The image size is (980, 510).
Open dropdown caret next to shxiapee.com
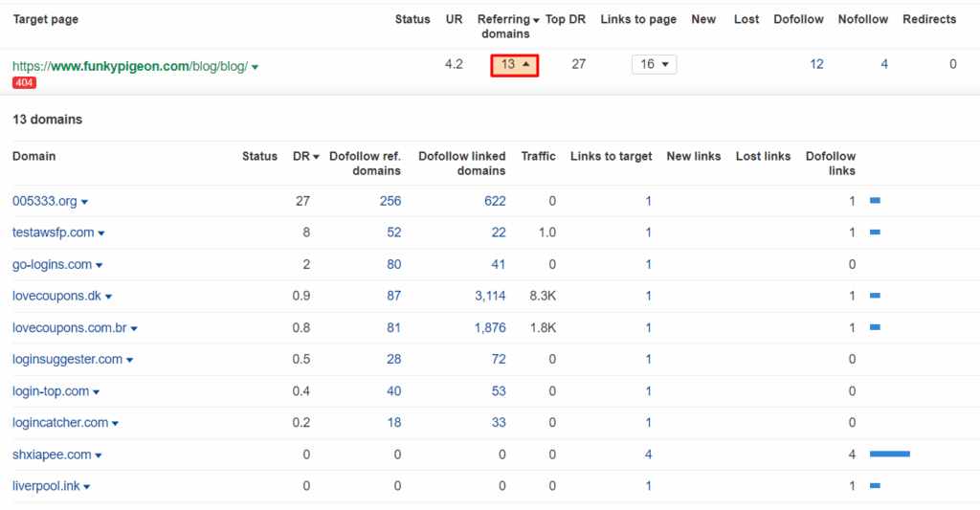pos(99,455)
